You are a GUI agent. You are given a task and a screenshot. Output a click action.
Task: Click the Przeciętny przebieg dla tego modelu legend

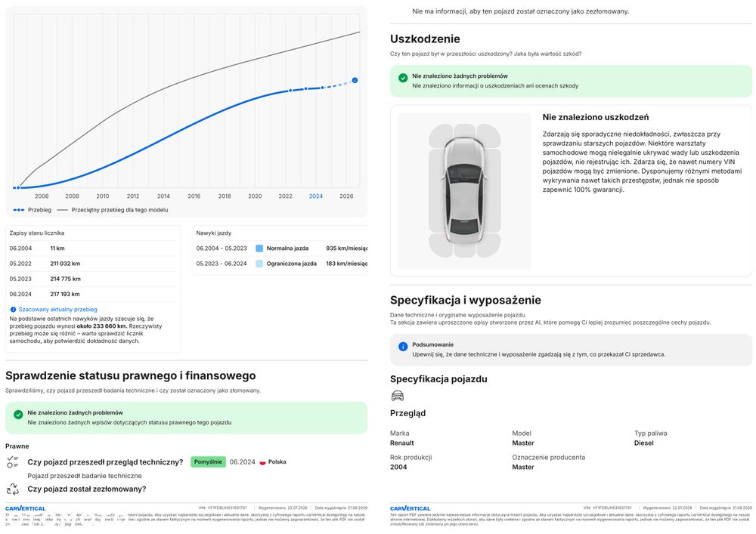(113, 210)
